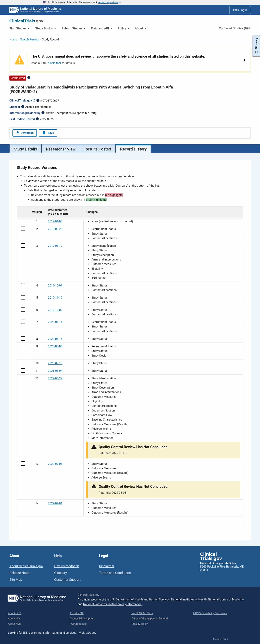Open the Find Studies dropdown menu
The height and width of the screenshot is (644, 260).
point(19,28)
